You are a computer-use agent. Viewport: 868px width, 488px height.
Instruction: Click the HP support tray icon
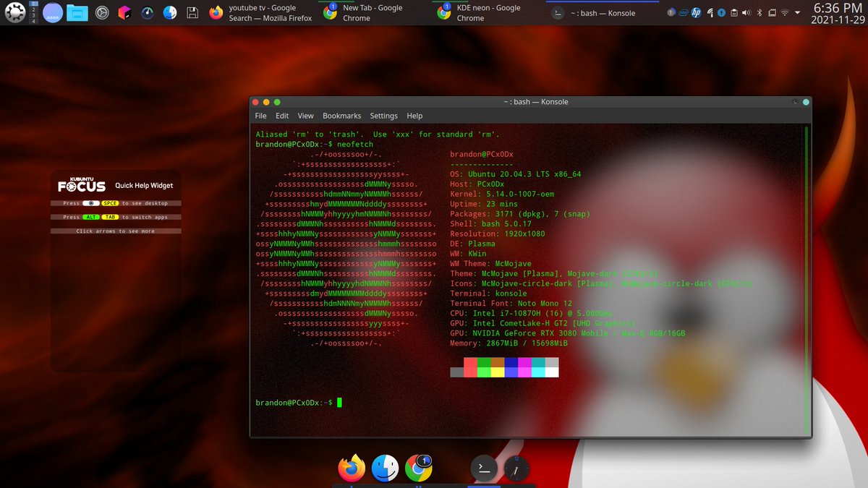coord(696,12)
